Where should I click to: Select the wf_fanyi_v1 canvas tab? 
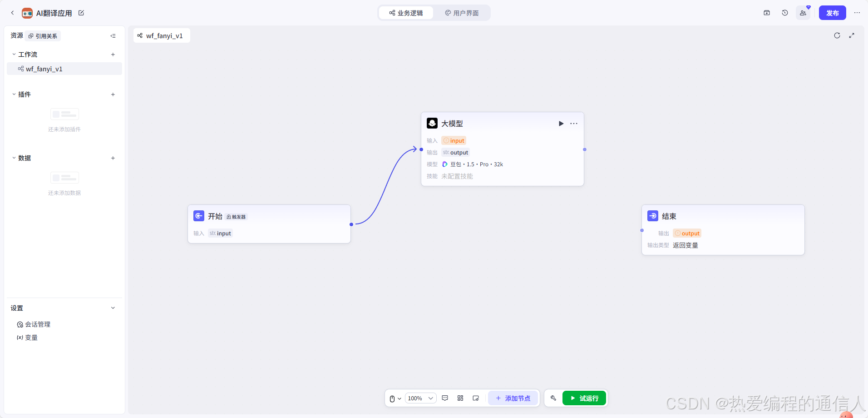(162, 35)
